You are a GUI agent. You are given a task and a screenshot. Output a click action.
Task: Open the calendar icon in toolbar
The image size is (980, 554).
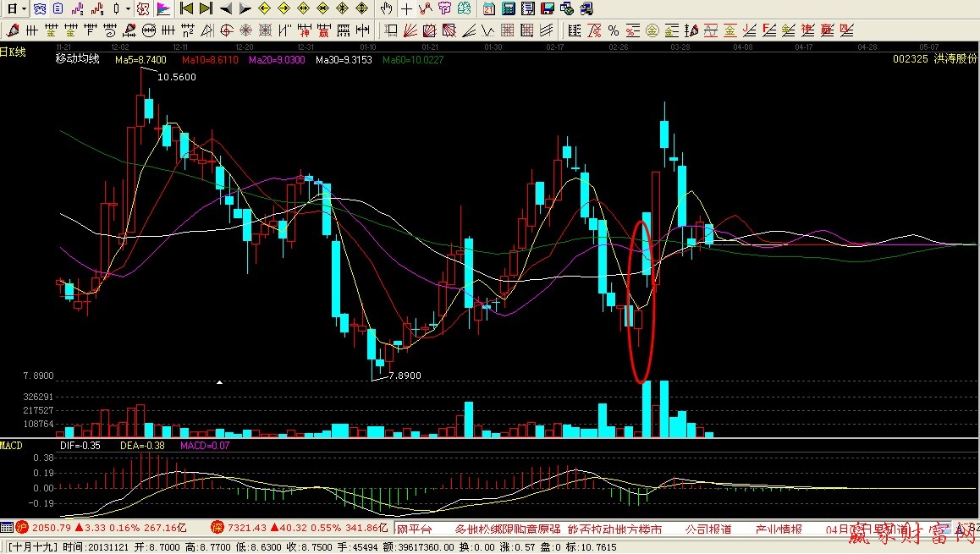490,9
